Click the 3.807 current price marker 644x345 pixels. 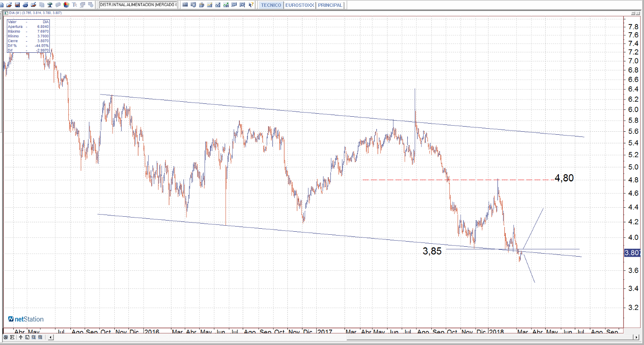coord(633,253)
